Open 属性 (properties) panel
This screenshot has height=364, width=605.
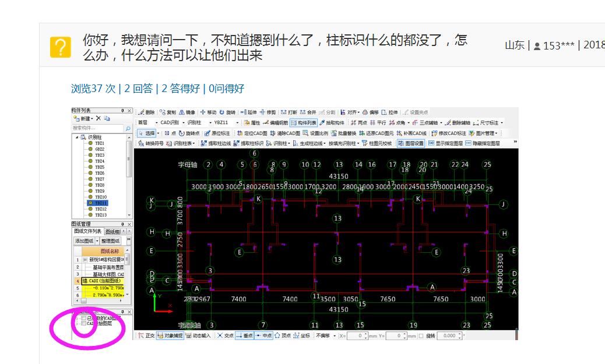point(252,123)
